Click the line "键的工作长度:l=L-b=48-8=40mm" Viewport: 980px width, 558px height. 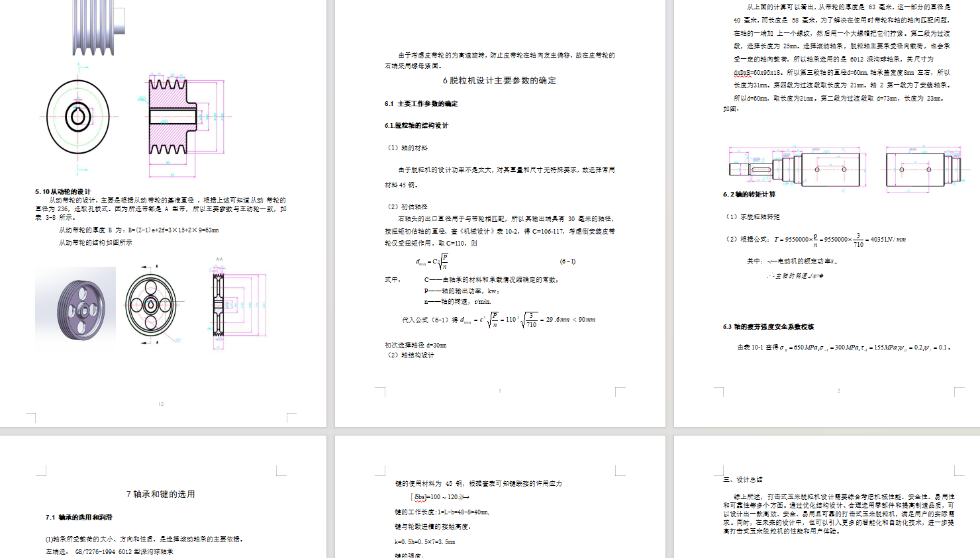(x=442, y=512)
